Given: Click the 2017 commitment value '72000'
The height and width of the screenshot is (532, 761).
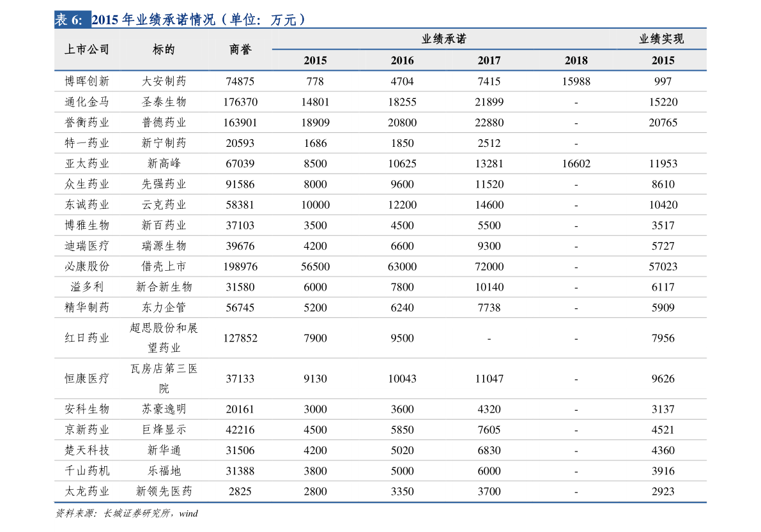Looking at the screenshot, I should pyautogui.click(x=489, y=267).
